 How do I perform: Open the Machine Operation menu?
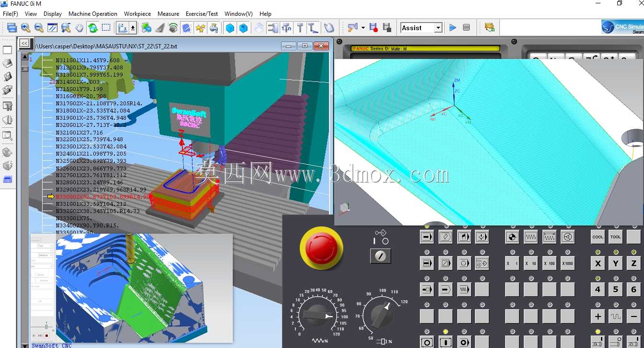pyautogui.click(x=93, y=14)
